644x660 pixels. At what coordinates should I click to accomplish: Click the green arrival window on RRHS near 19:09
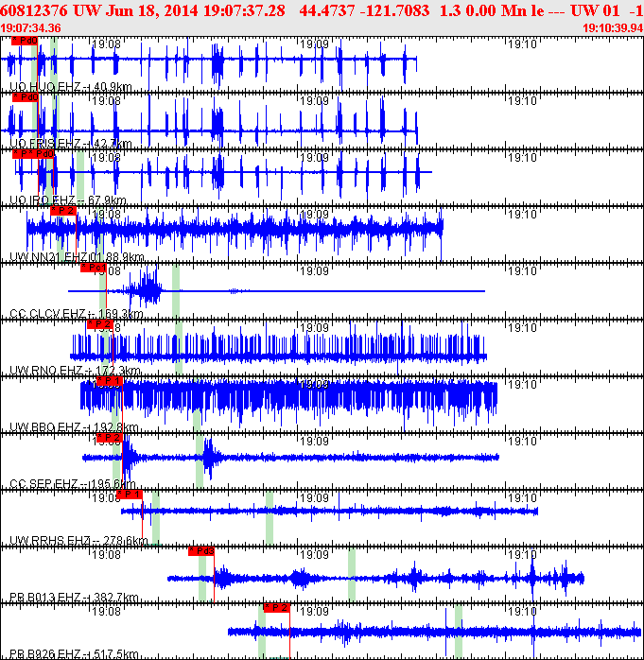coord(270,518)
